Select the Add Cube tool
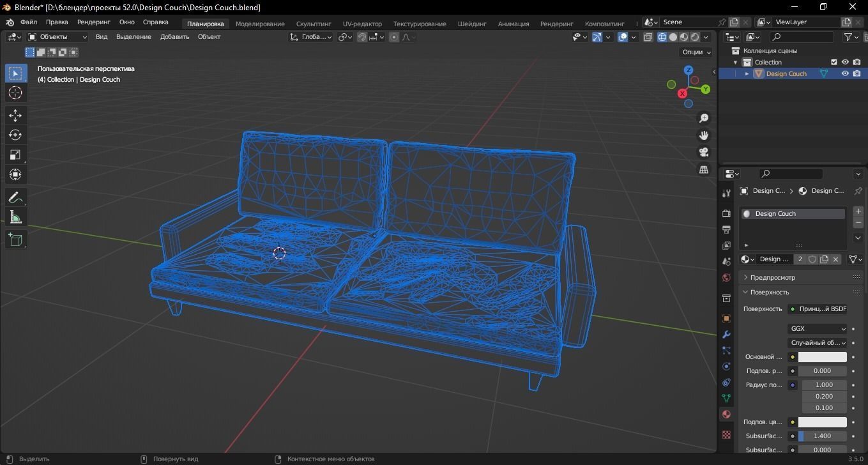This screenshot has height=465, width=868. click(15, 240)
